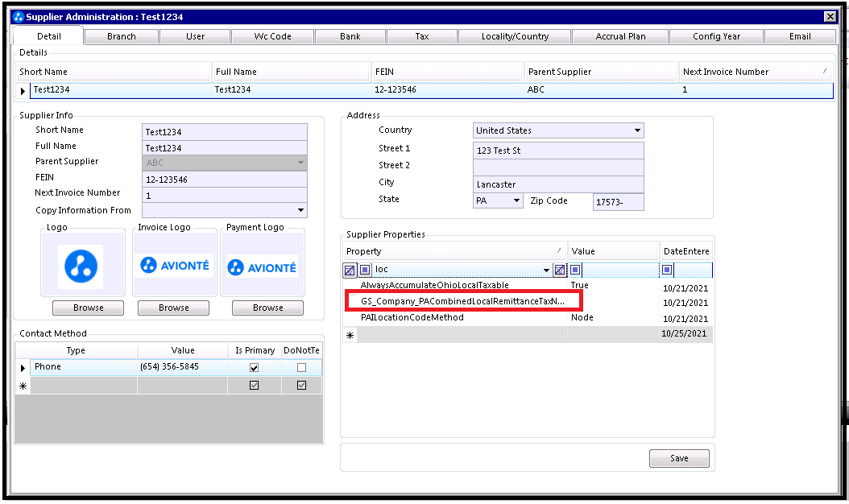Screen dimensions: 849x504
Task: Uncheck Is Primary for the Phone row
Action: 254,368
